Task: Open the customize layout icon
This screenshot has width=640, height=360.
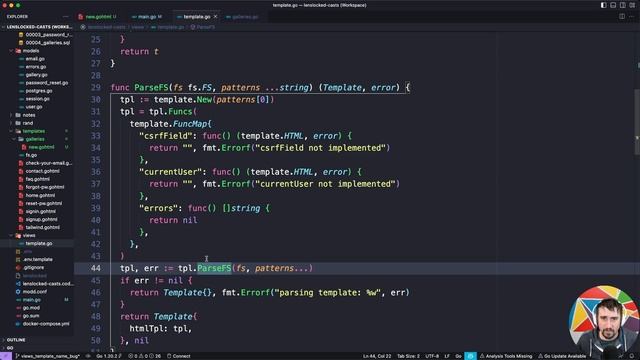Action: click(x=632, y=5)
